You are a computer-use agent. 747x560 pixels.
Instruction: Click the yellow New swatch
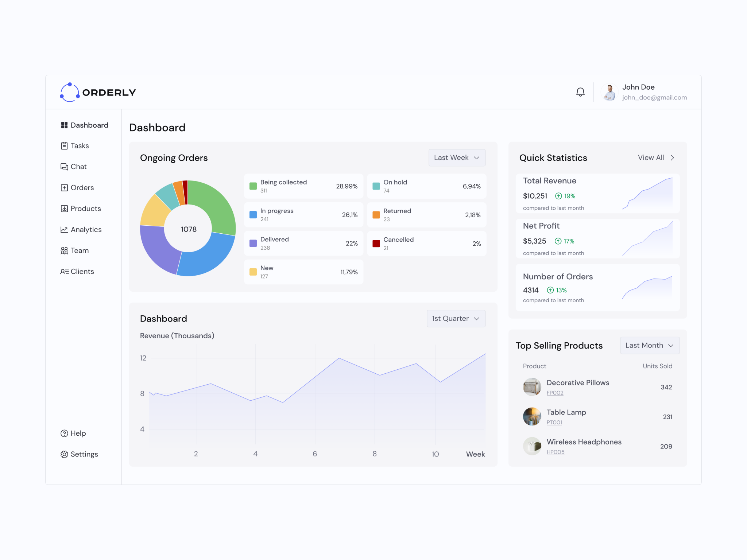[x=253, y=272]
